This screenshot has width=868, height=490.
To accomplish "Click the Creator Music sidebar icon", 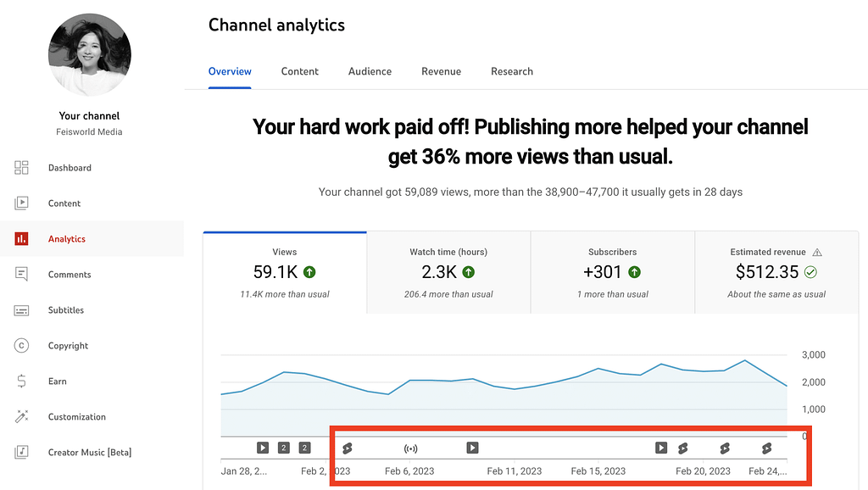I will point(22,453).
